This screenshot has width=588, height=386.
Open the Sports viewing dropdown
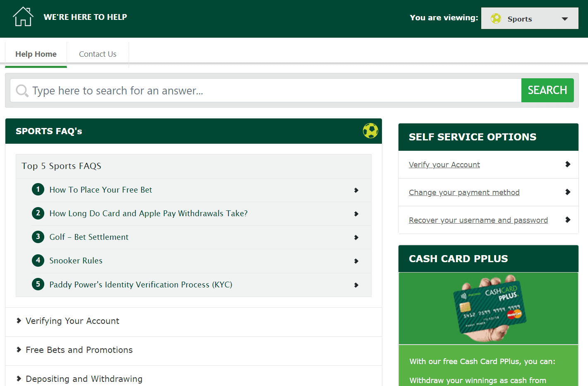[x=530, y=18]
